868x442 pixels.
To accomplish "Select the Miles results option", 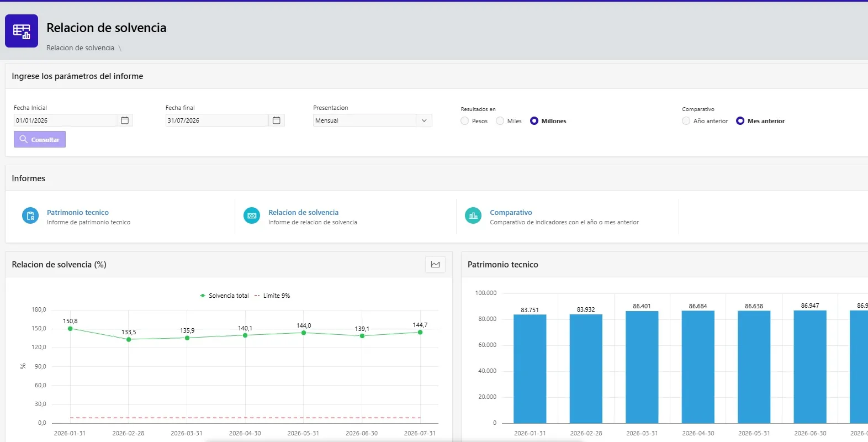I will click(500, 121).
